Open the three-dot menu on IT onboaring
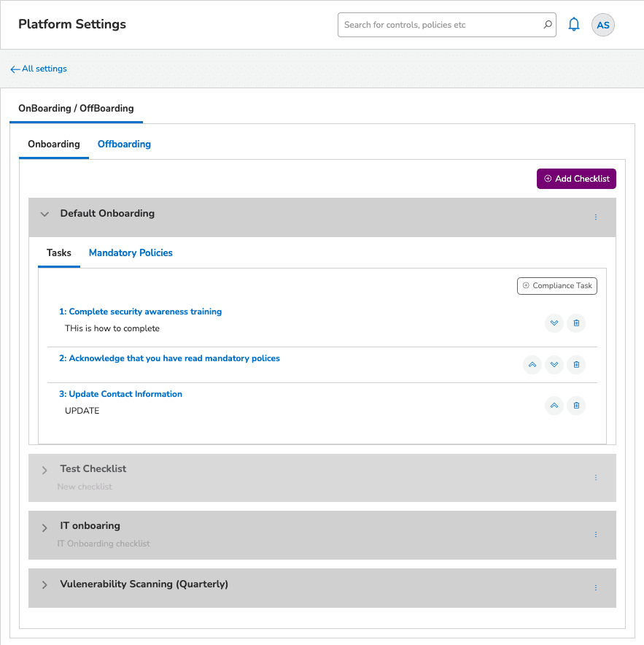The height and width of the screenshot is (645, 644). pos(596,534)
